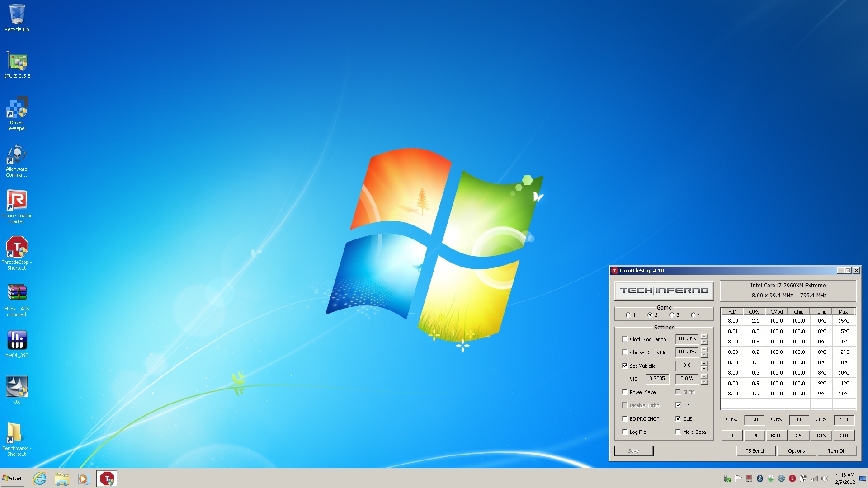Screen dimensions: 868x488
Task: Click the BCLK button
Action: (776, 436)
